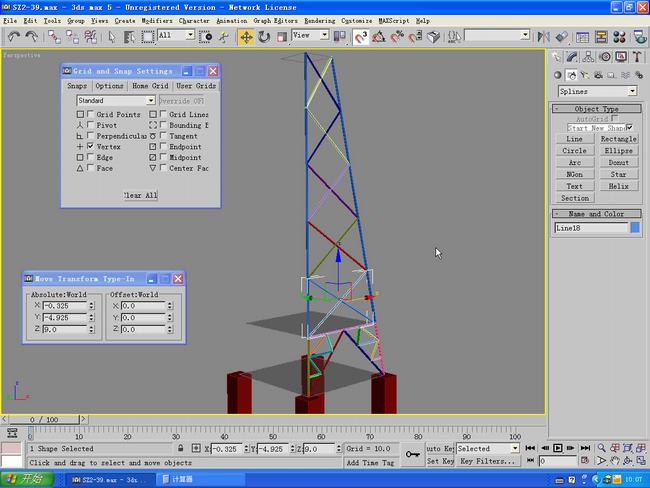Activate Select and Scale tool
This screenshot has width=650, height=488.
282,37
